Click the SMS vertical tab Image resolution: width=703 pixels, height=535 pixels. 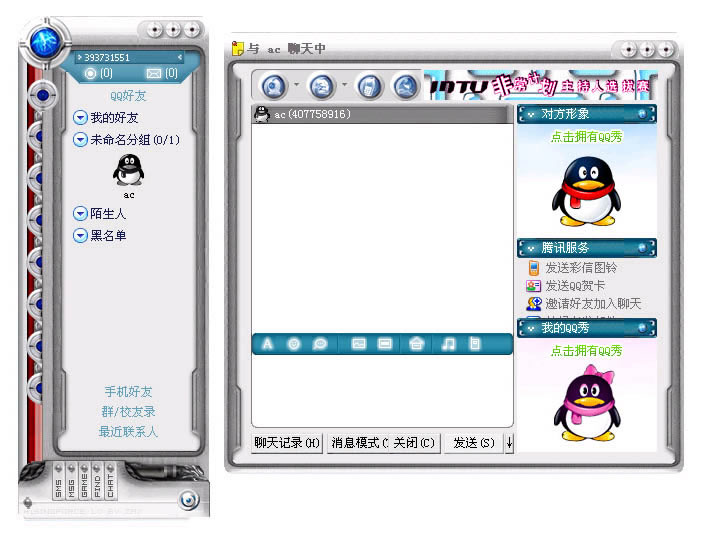click(58, 482)
